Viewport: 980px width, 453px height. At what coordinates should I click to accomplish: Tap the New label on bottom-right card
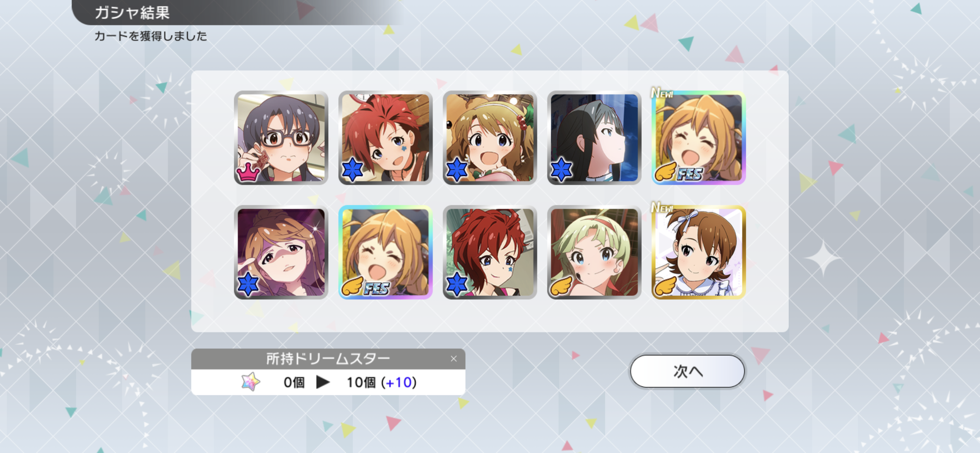662,208
